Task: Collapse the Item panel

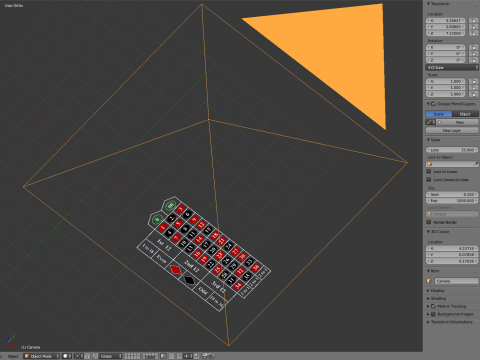Action: pyautogui.click(x=428, y=271)
